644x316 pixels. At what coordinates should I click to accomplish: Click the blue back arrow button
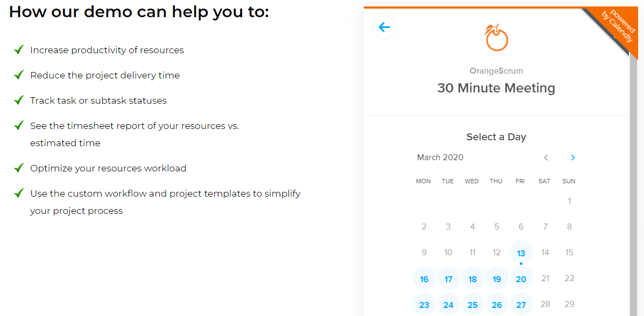point(384,27)
